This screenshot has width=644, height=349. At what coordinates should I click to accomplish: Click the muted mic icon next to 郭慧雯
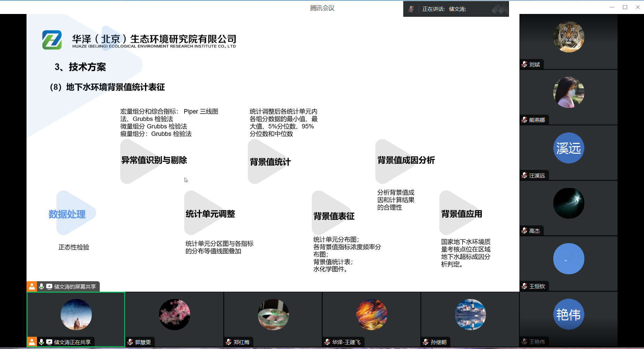[x=130, y=342]
